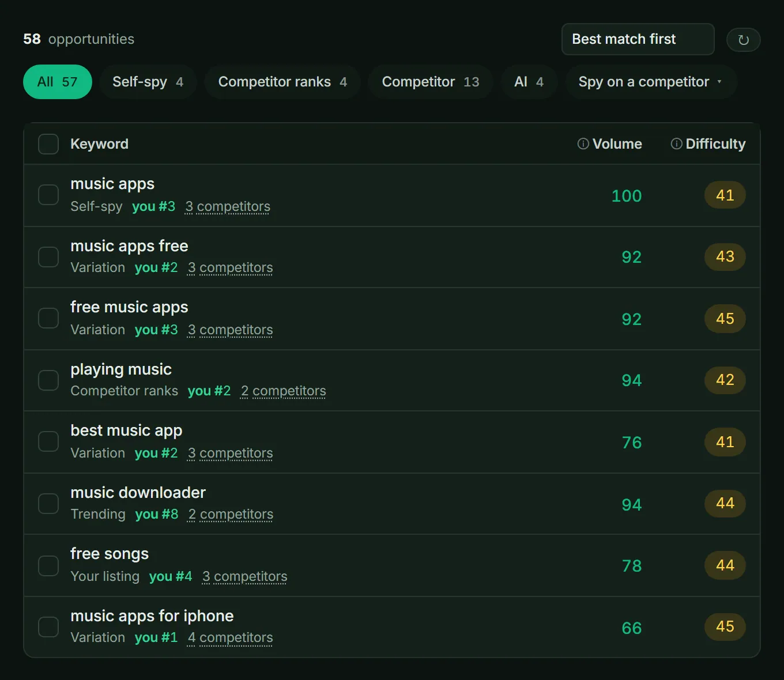The height and width of the screenshot is (680, 784).
Task: Expand the Spy on a competitor dropdown
Action: click(651, 82)
